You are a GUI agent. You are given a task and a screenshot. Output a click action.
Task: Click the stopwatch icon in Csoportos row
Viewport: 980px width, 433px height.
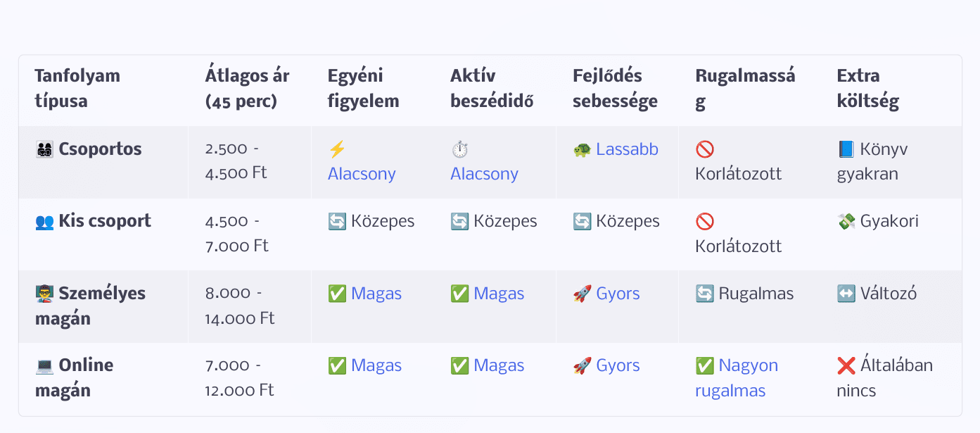click(x=459, y=149)
